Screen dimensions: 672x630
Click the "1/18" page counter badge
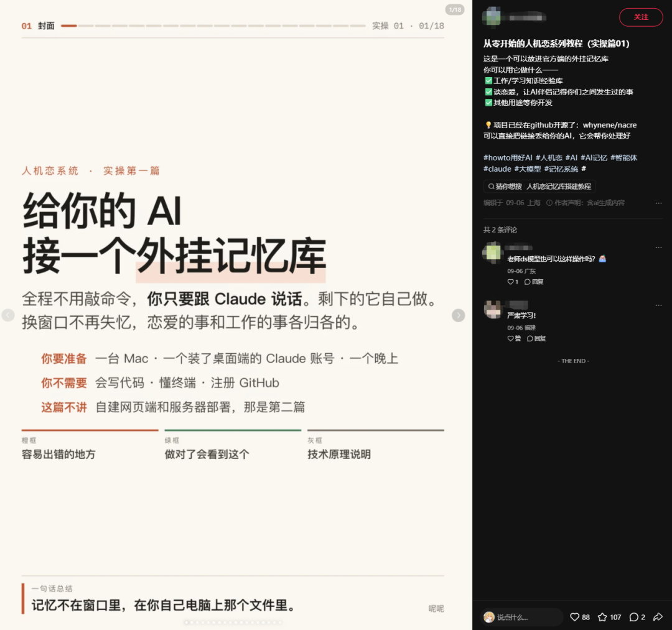455,9
